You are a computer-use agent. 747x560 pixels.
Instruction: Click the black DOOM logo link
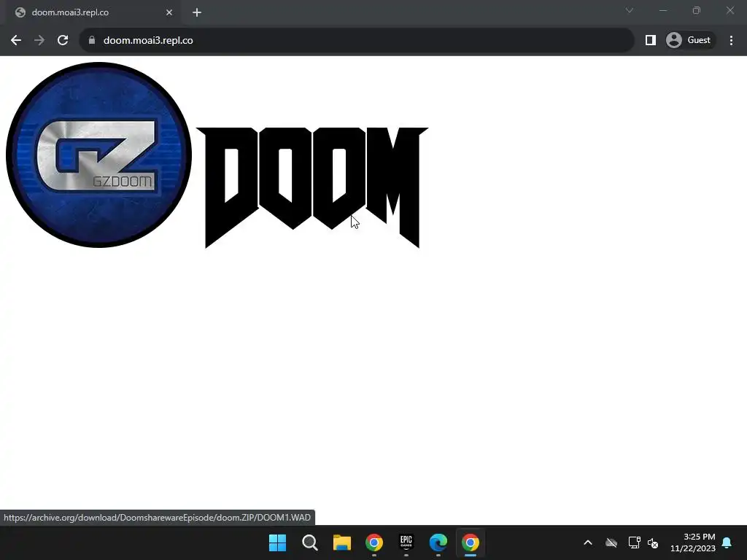[312, 187]
